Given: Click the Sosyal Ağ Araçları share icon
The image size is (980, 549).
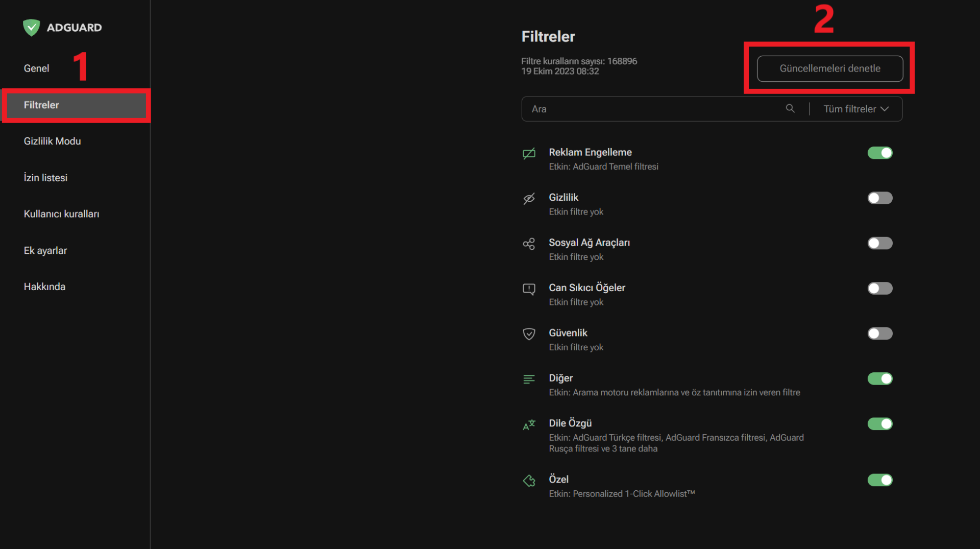Looking at the screenshot, I should point(529,244).
